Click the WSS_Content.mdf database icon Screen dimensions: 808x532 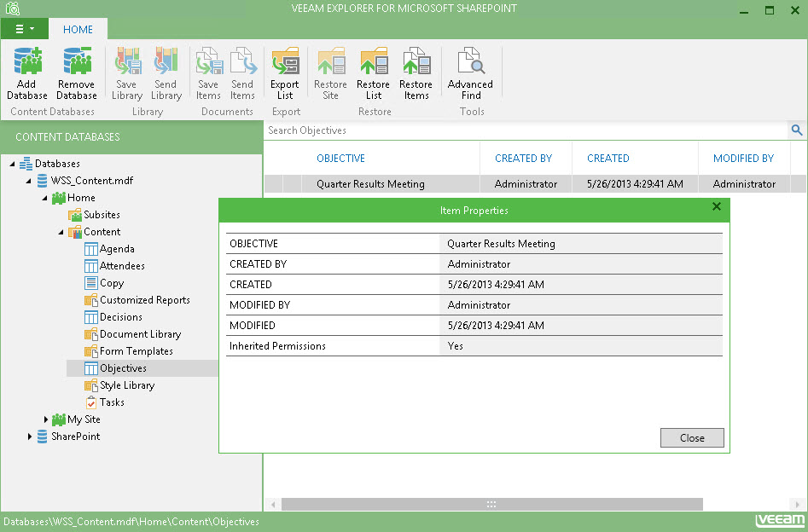[43, 181]
